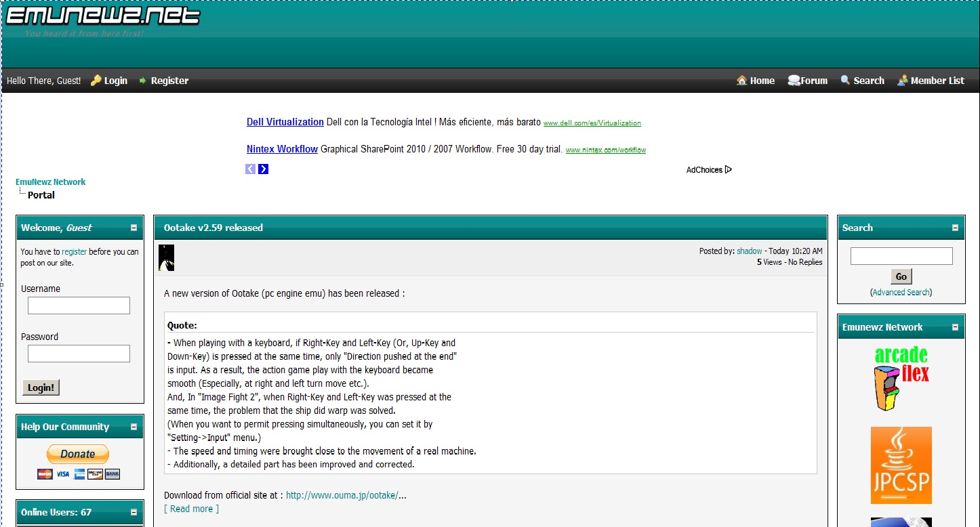980x527 pixels.
Task: Click the "Username" field label
Action: click(x=41, y=289)
